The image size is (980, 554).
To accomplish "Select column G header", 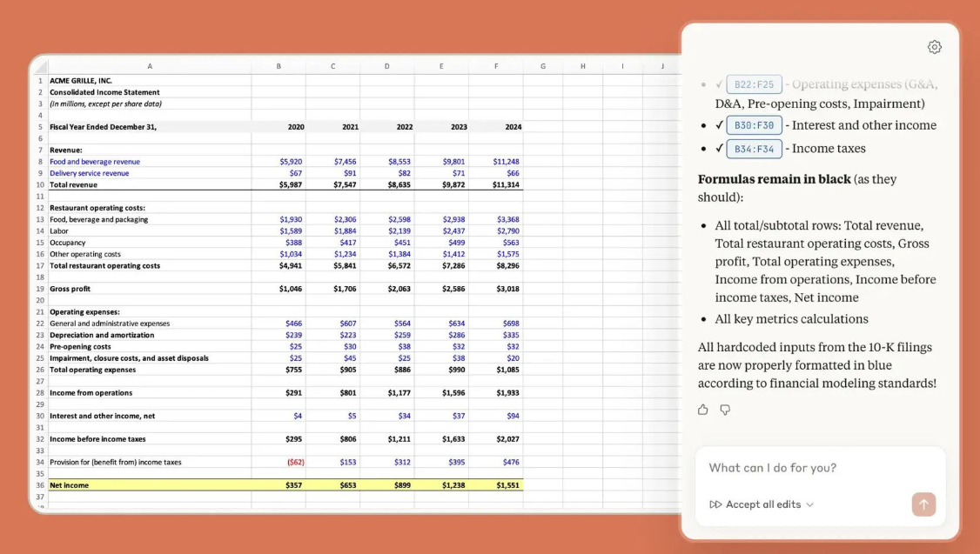I will pos(543,66).
